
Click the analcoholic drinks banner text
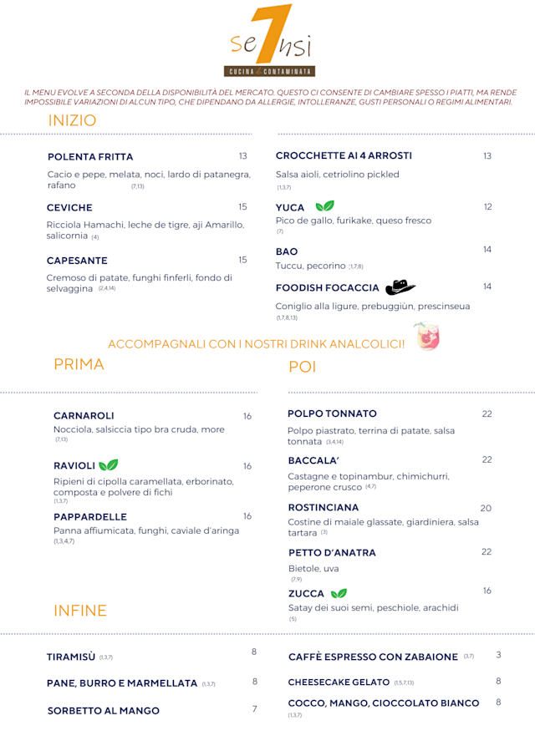[257, 343]
